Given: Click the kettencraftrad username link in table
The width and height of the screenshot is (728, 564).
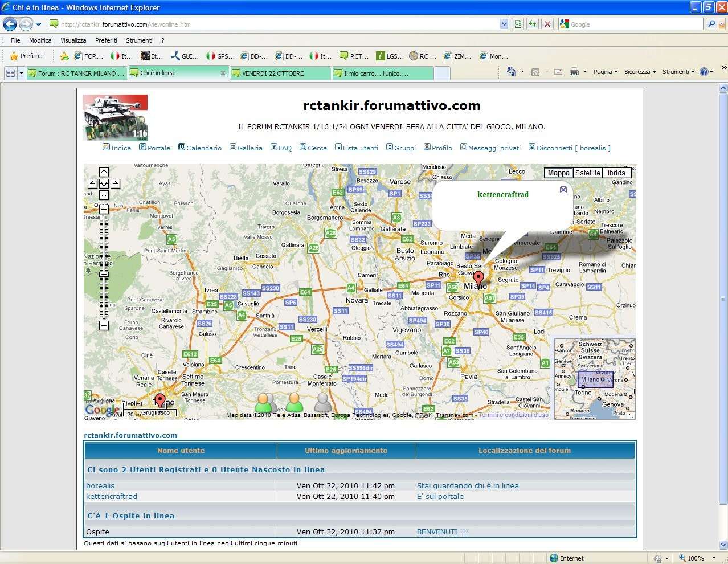Looking at the screenshot, I should pyautogui.click(x=112, y=496).
